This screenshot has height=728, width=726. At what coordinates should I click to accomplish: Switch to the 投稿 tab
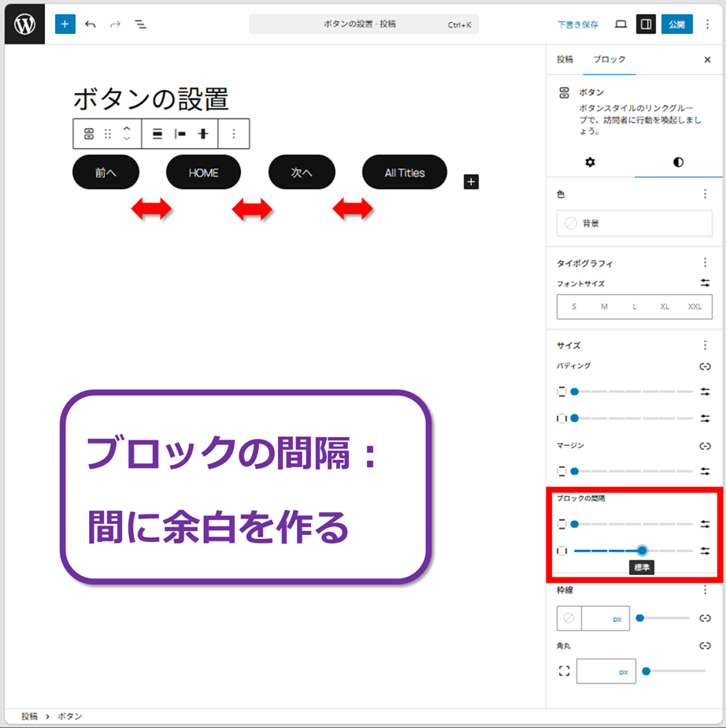[565, 60]
